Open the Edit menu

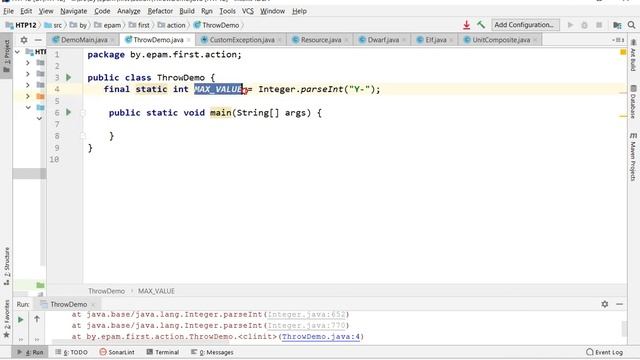click(x=26, y=11)
